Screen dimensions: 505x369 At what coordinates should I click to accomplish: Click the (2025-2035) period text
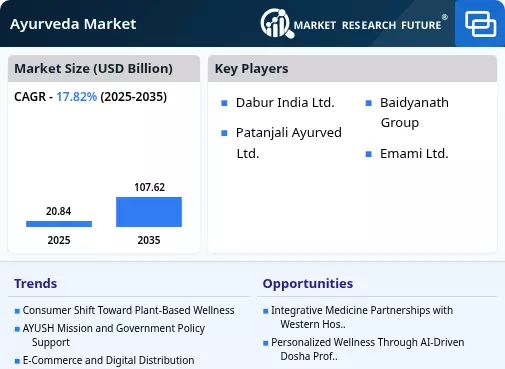pyautogui.click(x=133, y=97)
